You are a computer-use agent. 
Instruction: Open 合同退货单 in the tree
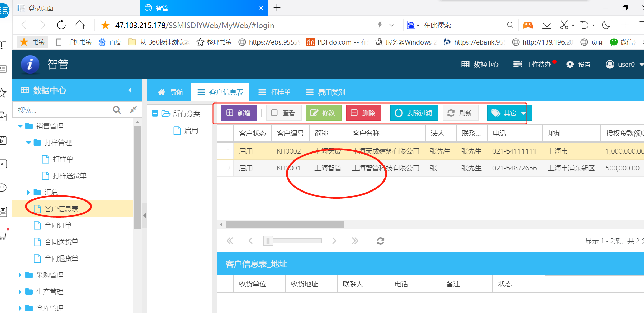tap(61, 258)
